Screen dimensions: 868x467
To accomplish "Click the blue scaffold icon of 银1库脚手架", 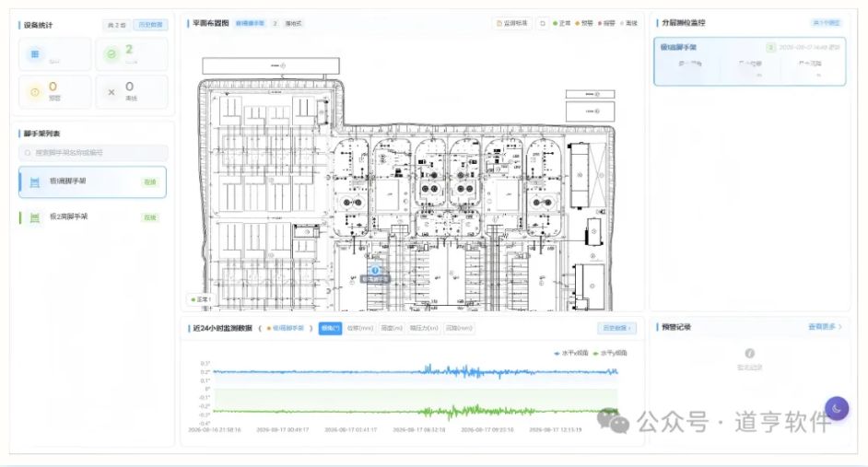I will pos(34,182).
